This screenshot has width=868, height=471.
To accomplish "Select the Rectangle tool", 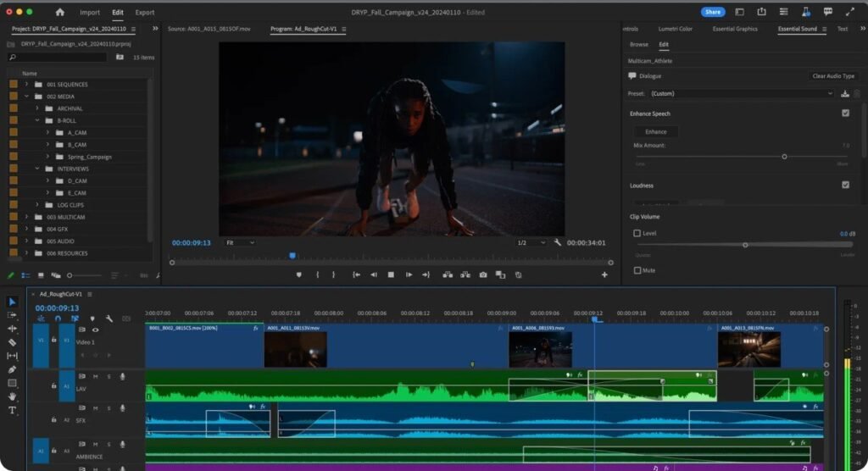I will (x=12, y=383).
